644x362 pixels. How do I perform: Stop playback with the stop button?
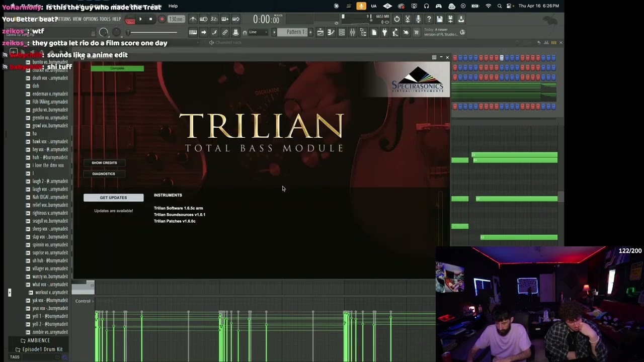click(150, 19)
